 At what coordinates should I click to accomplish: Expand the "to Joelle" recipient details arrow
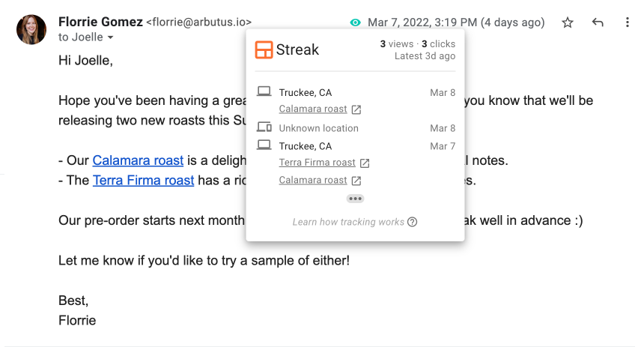click(111, 37)
